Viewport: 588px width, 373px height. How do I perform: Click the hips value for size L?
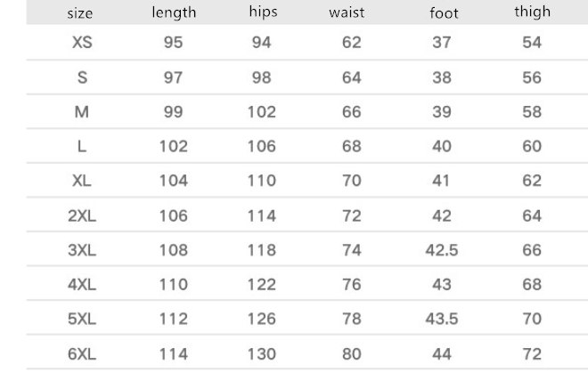[262, 146]
